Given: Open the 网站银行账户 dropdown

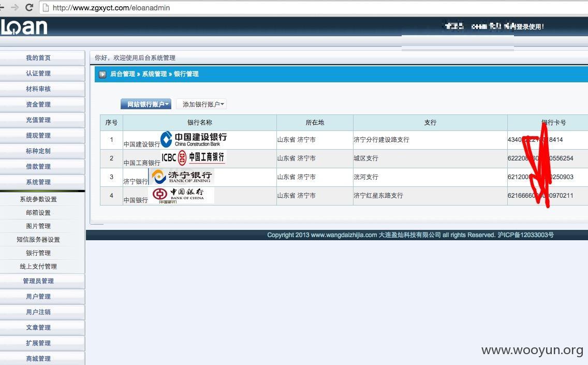Looking at the screenshot, I should pyautogui.click(x=146, y=104).
